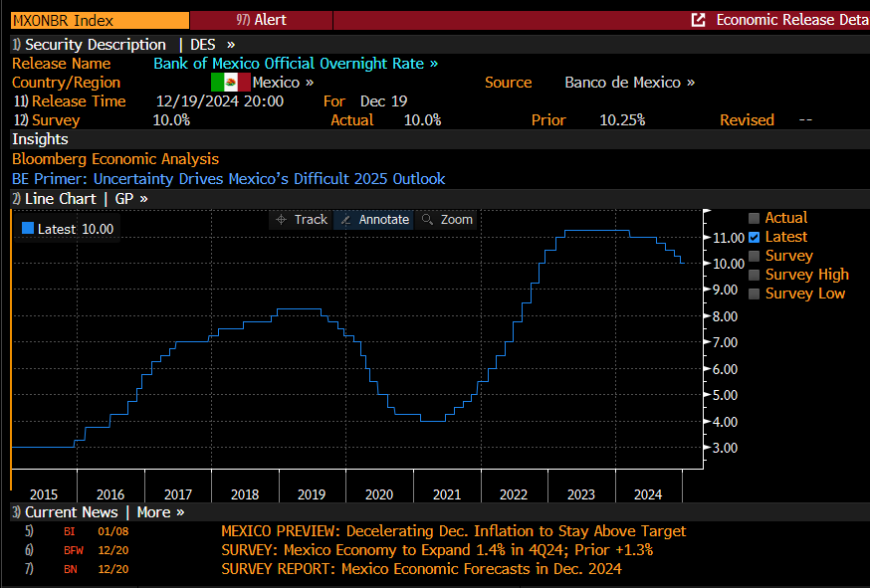The height and width of the screenshot is (588, 870).
Task: Click the BN source tag of news item 7
Action: tap(71, 569)
